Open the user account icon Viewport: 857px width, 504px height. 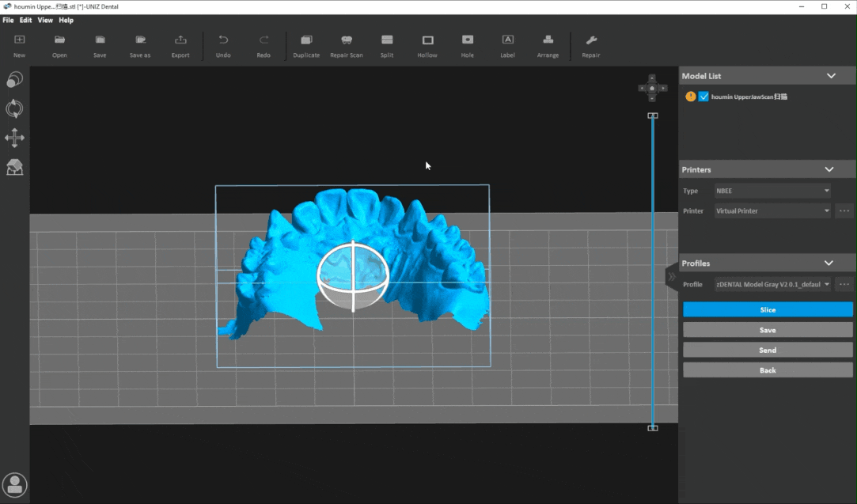tap(15, 484)
